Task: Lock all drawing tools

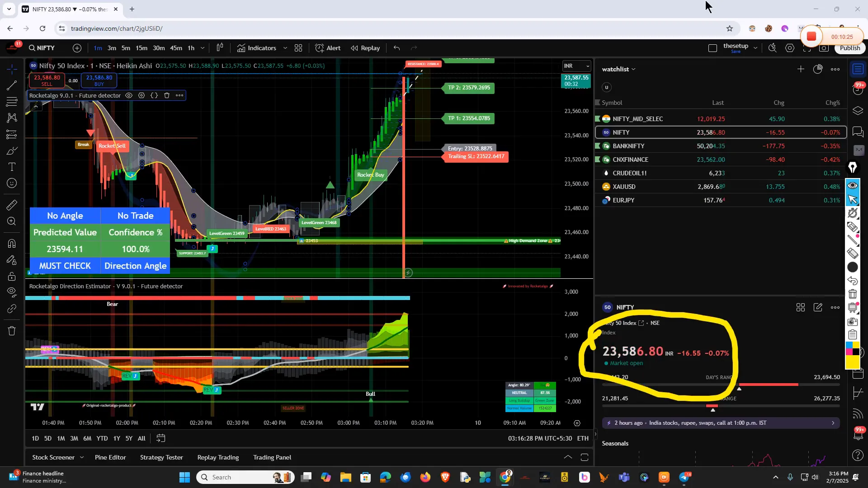Action: (x=11, y=277)
